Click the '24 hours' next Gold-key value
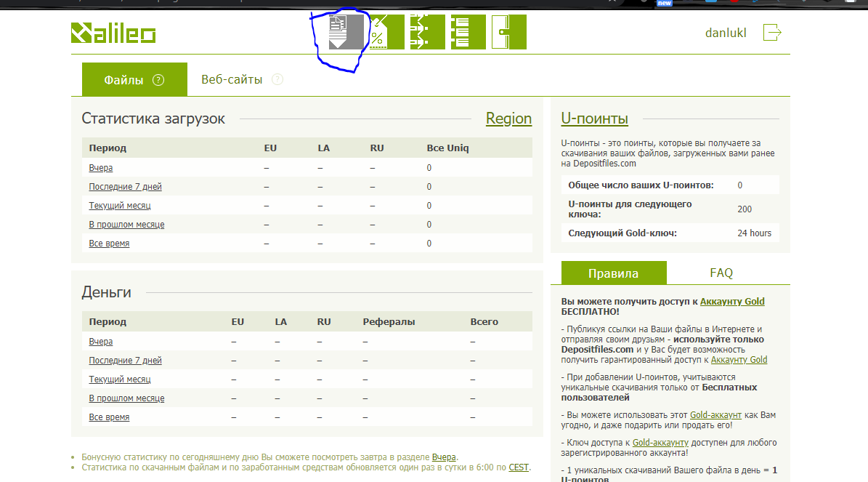Screen dimensions: 868x482 (755, 233)
